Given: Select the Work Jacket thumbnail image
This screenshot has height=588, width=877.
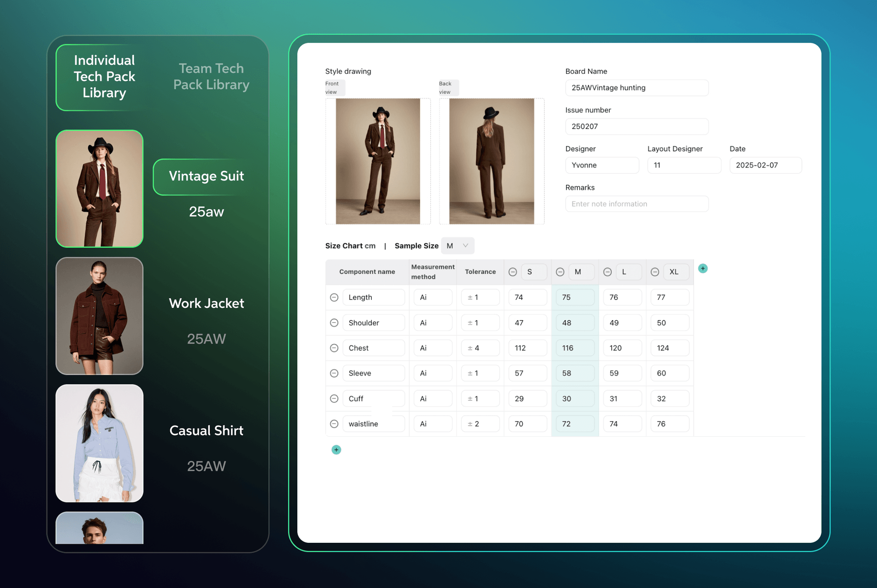Looking at the screenshot, I should click(100, 316).
